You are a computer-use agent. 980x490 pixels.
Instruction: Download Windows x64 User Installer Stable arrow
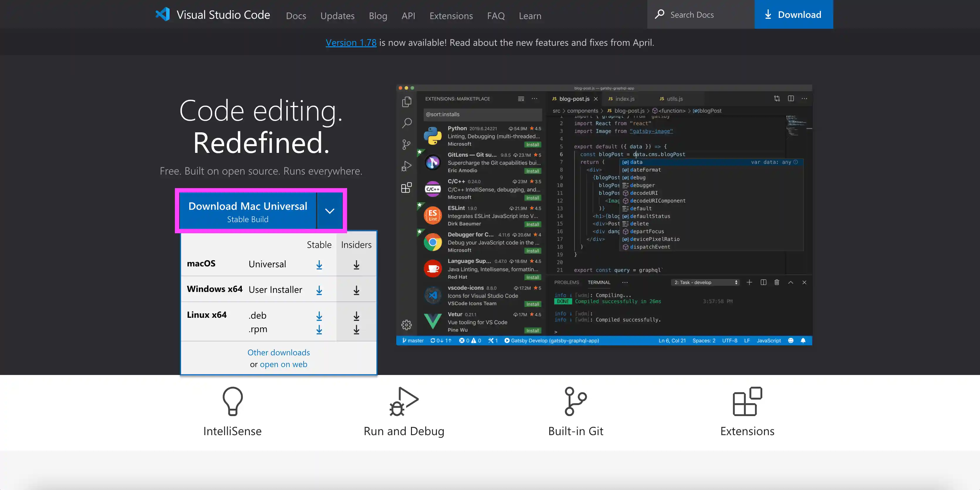[319, 290]
